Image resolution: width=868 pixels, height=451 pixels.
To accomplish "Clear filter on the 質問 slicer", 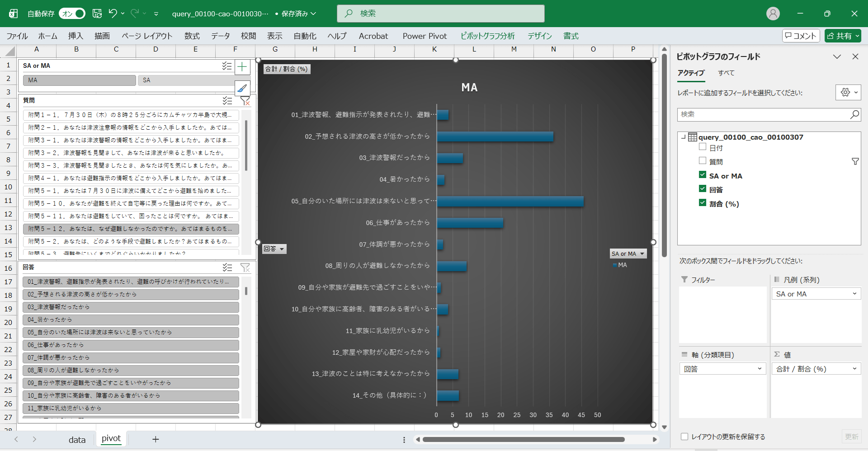I will pyautogui.click(x=245, y=100).
